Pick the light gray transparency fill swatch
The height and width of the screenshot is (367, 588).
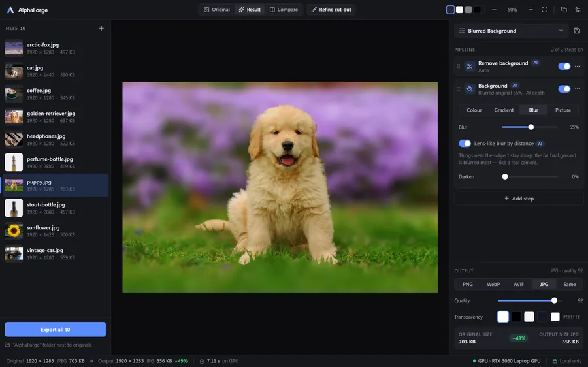529,317
